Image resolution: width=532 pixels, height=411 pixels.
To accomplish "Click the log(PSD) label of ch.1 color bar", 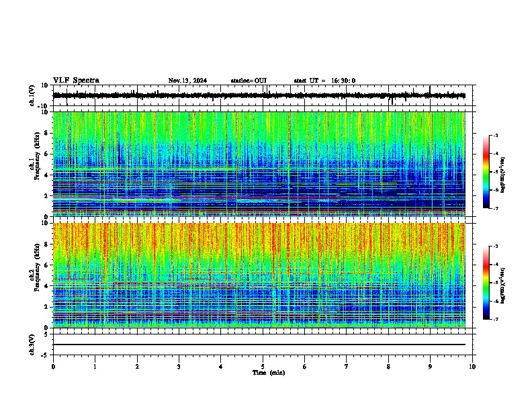I will 502,175.
